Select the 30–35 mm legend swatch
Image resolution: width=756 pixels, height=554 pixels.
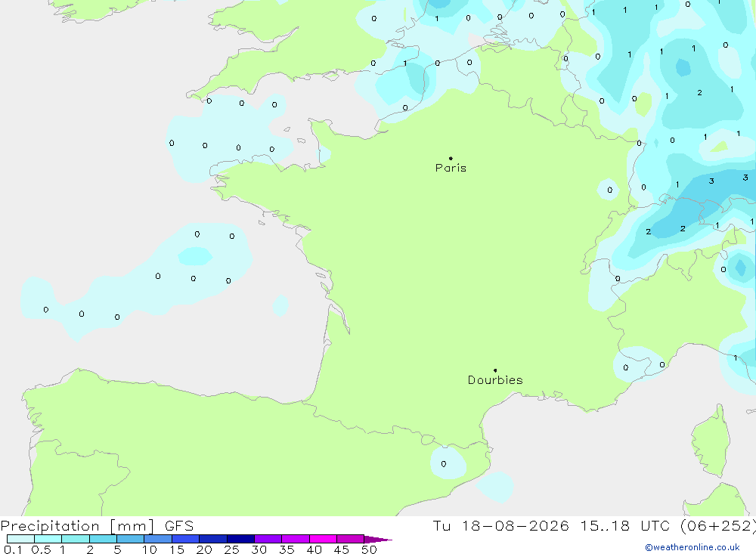click(x=268, y=539)
